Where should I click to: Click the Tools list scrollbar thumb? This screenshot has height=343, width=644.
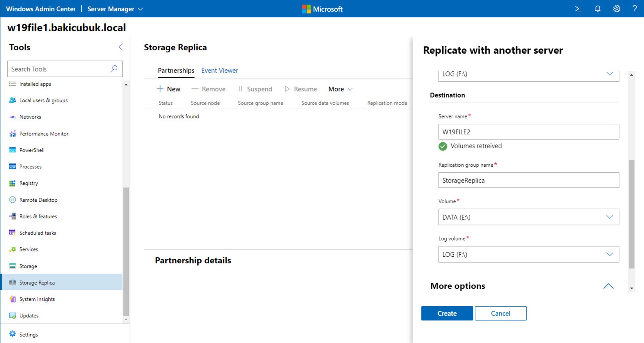point(126,251)
